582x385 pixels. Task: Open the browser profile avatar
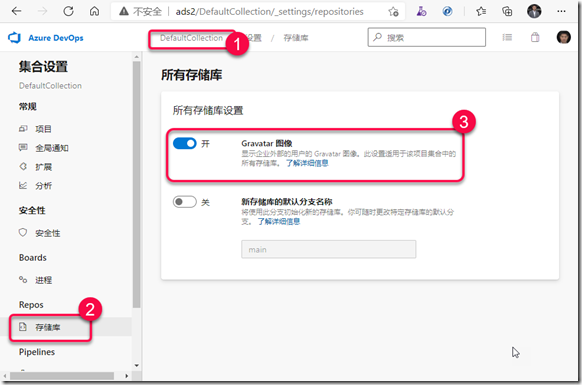(x=534, y=11)
